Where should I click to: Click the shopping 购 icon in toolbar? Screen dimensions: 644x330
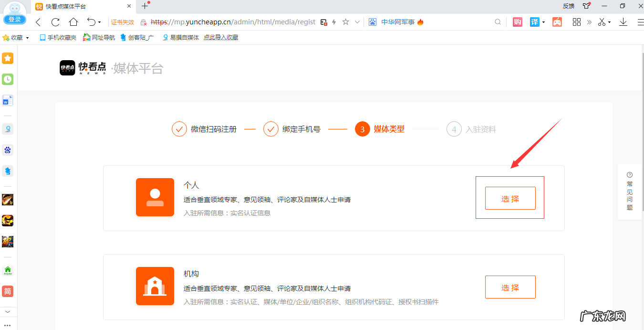coord(517,22)
